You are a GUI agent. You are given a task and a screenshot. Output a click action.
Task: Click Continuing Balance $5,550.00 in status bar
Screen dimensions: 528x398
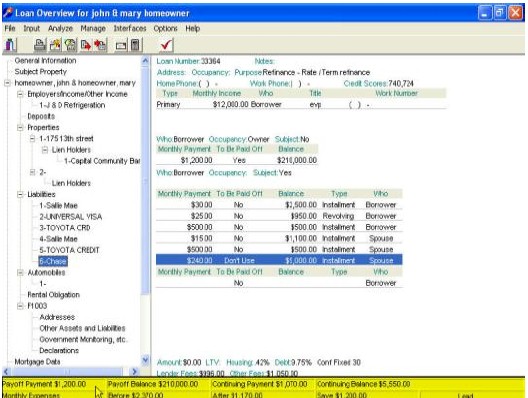pos(363,384)
